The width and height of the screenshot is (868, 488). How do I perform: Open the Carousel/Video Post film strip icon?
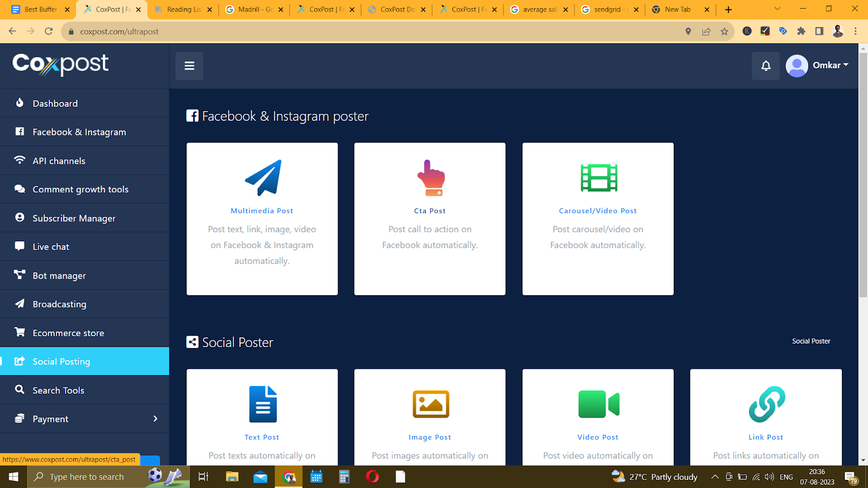coord(599,178)
